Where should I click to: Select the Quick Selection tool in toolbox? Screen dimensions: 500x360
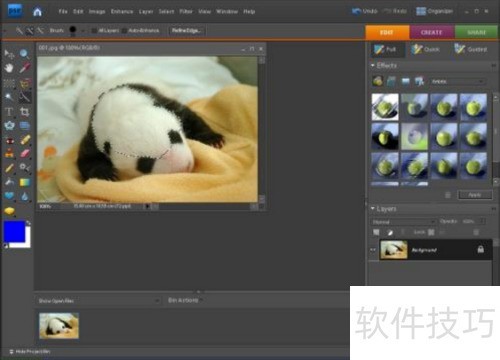25,97
